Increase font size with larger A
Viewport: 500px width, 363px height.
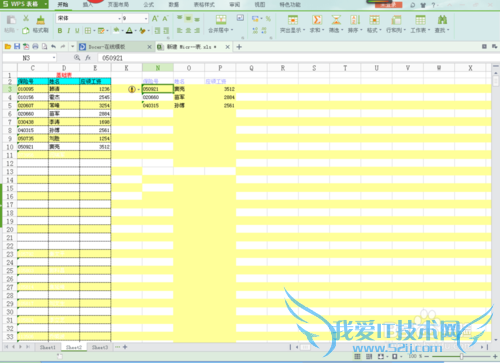pyautogui.click(x=155, y=18)
